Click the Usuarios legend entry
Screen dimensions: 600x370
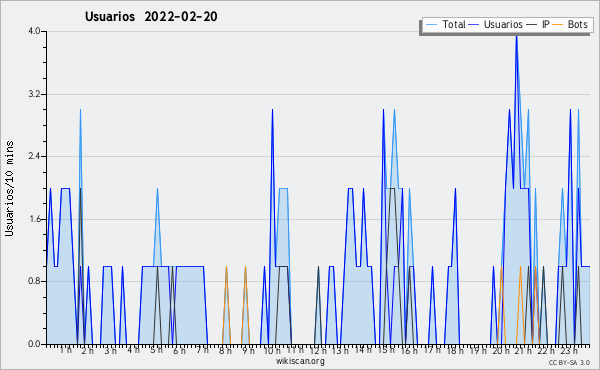pyautogui.click(x=496, y=24)
